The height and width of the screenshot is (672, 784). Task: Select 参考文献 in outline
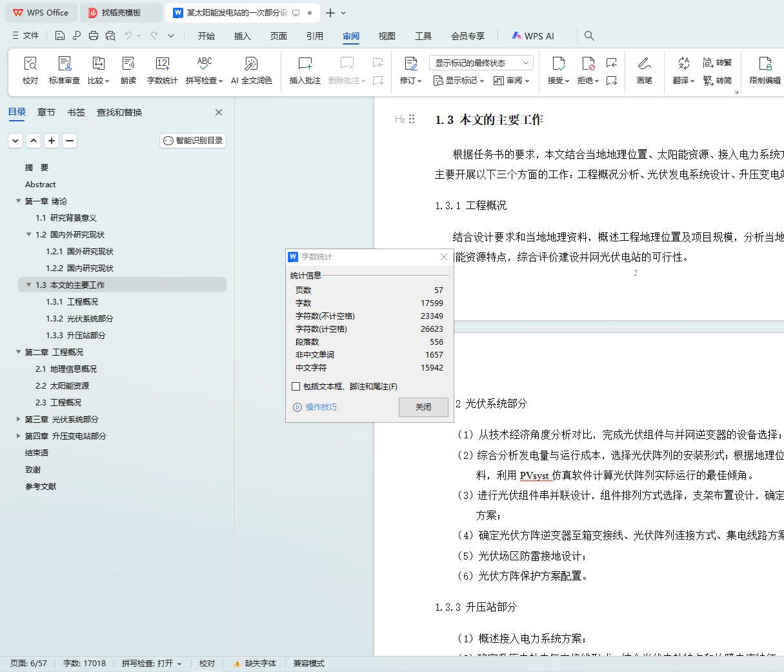(x=41, y=487)
